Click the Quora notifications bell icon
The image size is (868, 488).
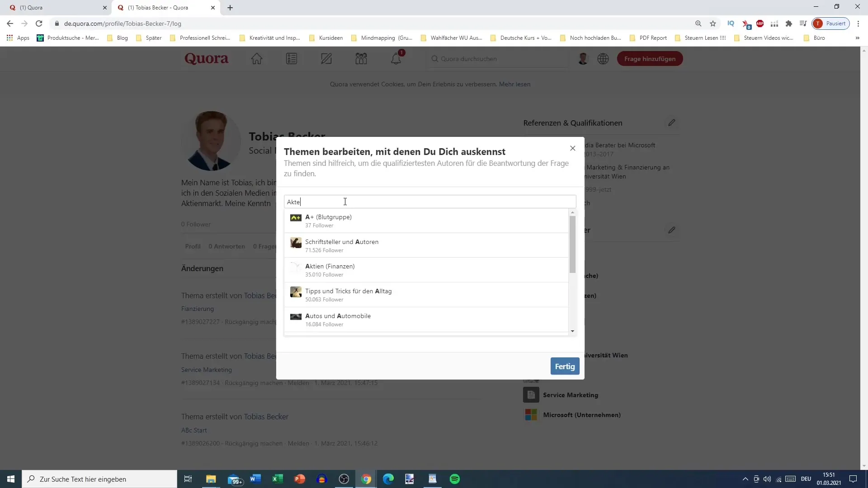coord(396,58)
